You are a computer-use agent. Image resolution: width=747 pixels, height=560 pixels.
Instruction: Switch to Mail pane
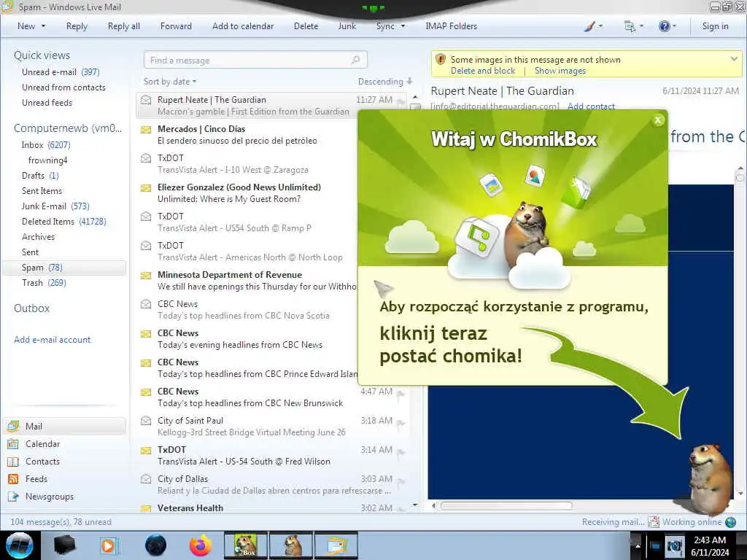[65, 426]
